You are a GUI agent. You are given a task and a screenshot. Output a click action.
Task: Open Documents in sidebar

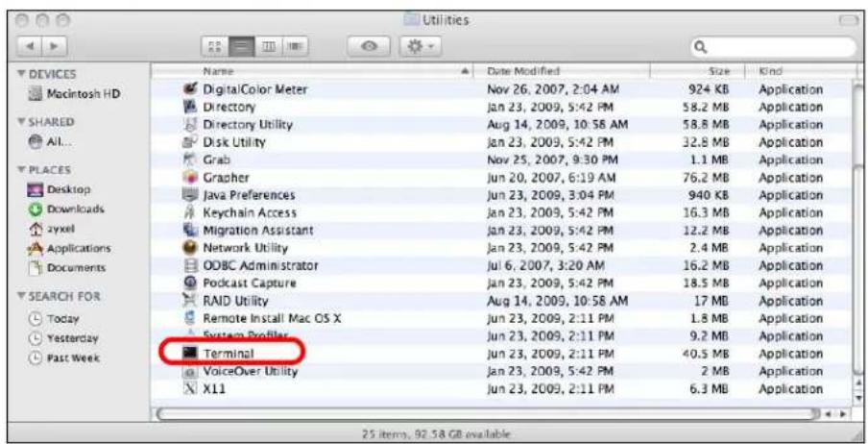(x=66, y=268)
